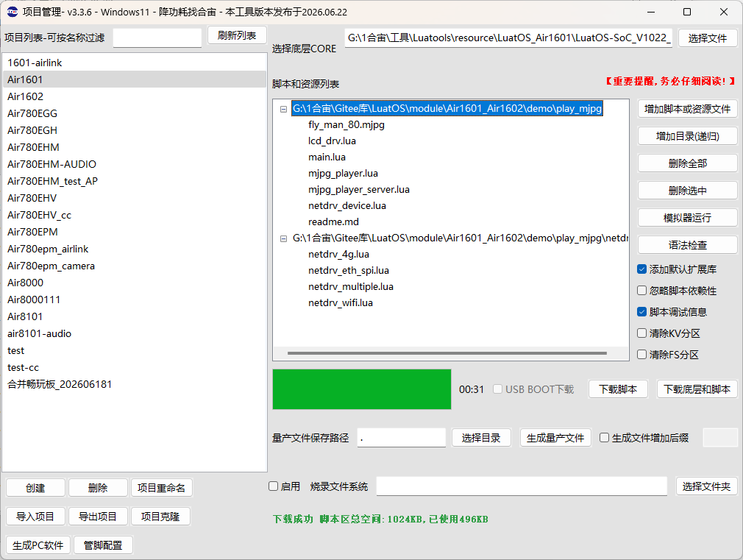
Task: Select mjpg_player_server.lua file
Action: pos(359,190)
